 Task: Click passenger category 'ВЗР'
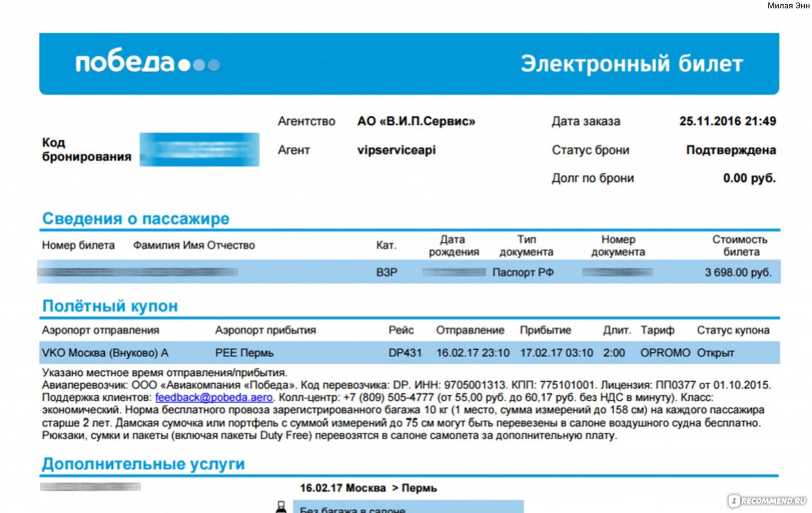(x=387, y=273)
